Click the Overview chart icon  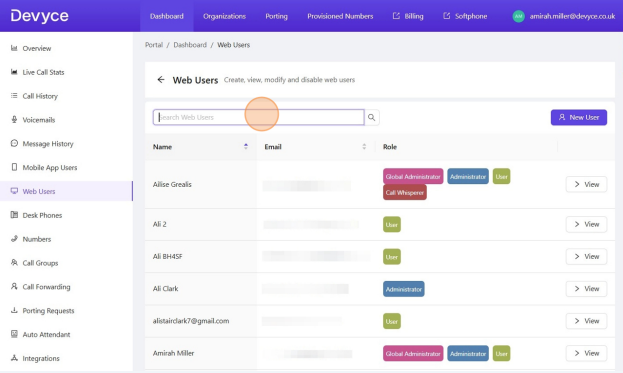pyautogui.click(x=14, y=48)
